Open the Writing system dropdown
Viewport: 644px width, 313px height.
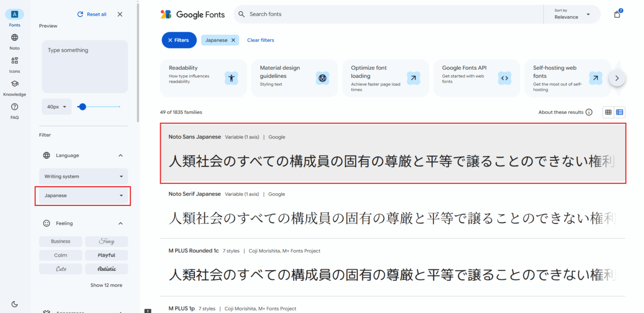[83, 176]
